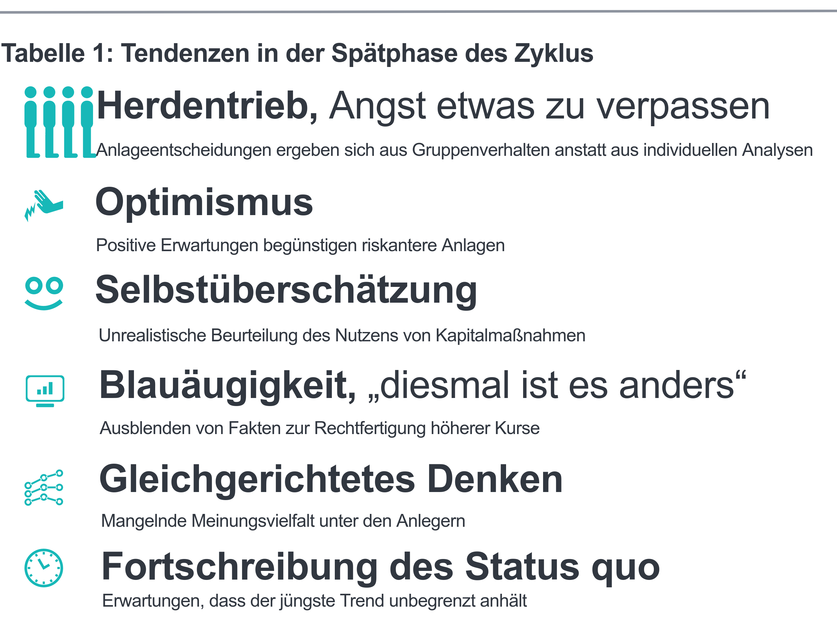Click the hand icon beside Optimismus

(x=44, y=205)
